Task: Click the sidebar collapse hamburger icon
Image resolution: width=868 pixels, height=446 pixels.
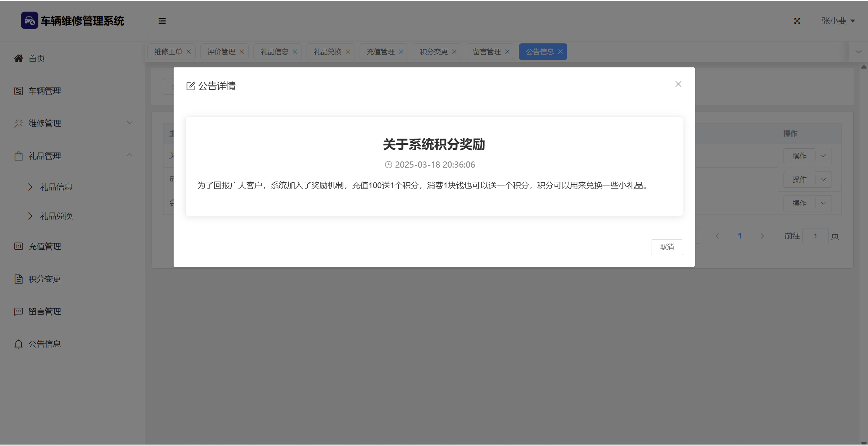Action: (162, 21)
